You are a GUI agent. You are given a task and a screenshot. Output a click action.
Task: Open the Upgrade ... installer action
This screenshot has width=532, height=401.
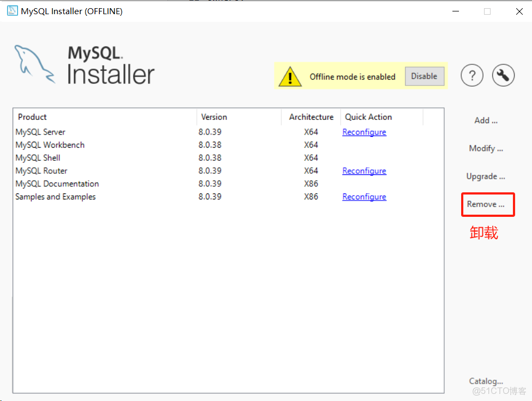point(485,176)
